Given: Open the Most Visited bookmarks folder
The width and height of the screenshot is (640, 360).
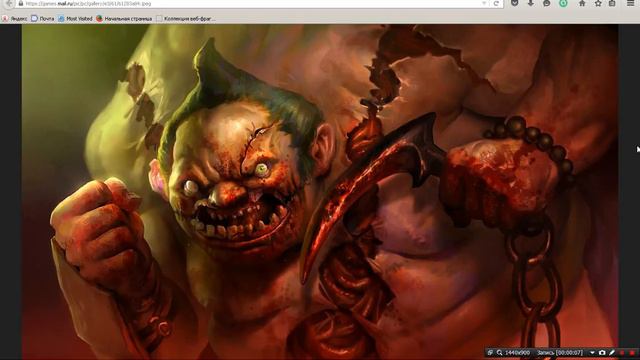Looking at the screenshot, I should [76, 19].
